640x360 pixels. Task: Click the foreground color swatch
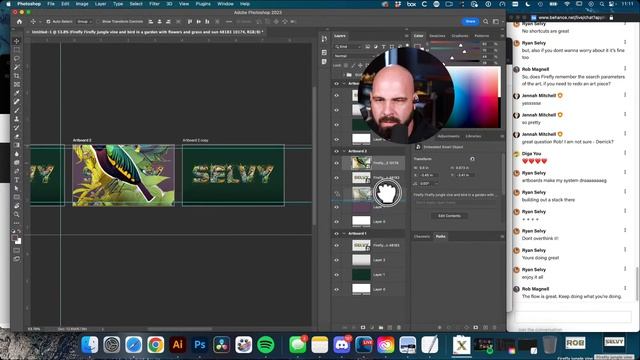(15, 238)
